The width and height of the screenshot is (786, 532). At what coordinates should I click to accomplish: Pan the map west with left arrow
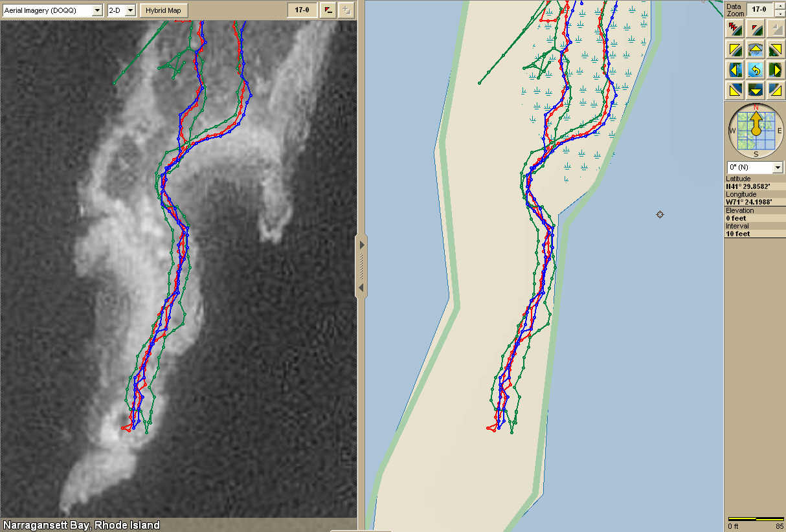735,69
